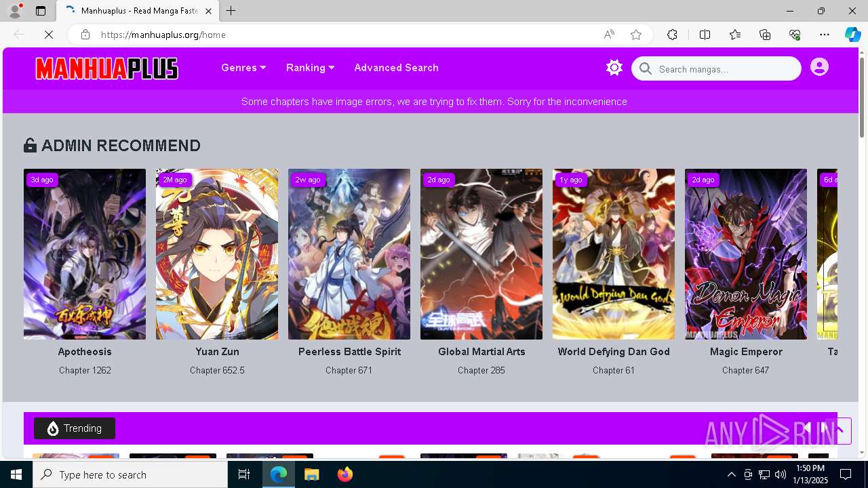This screenshot has width=868, height=488.
Task: Open Apotheosis cover thumbnail
Action: click(x=85, y=254)
